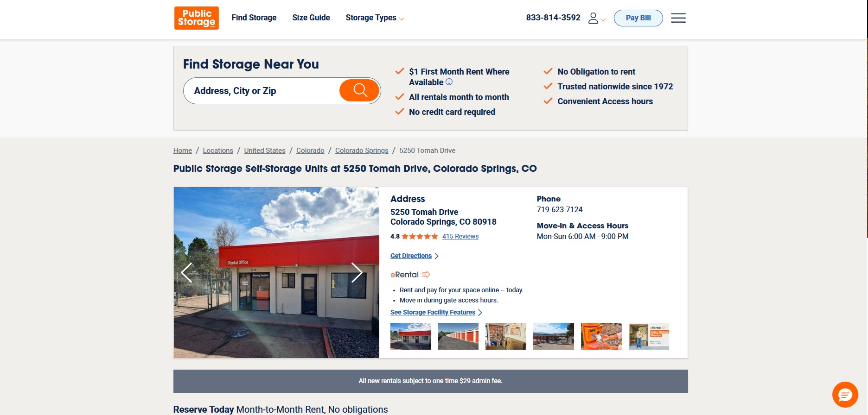Viewport: 868px width, 415px height.
Task: Open the Get Directions link
Action: pos(414,256)
